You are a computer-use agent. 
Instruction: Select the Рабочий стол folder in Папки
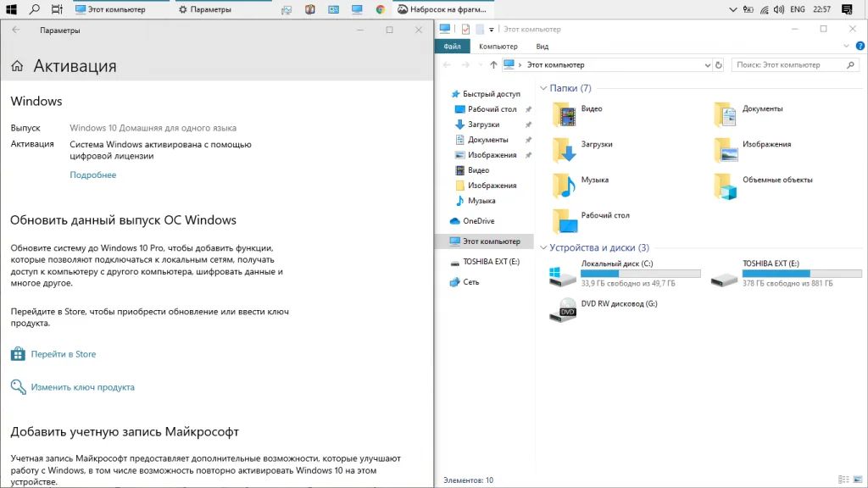click(x=591, y=221)
